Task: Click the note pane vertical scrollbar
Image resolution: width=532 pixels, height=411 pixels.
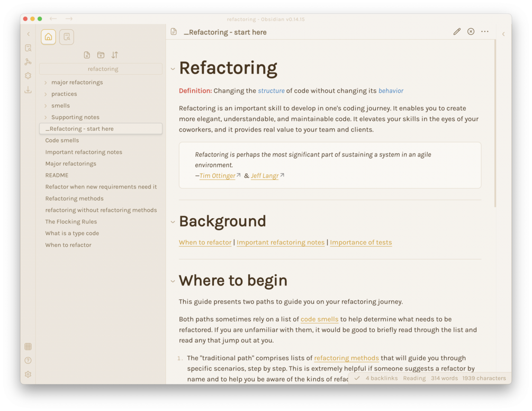Action: click(x=495, y=123)
